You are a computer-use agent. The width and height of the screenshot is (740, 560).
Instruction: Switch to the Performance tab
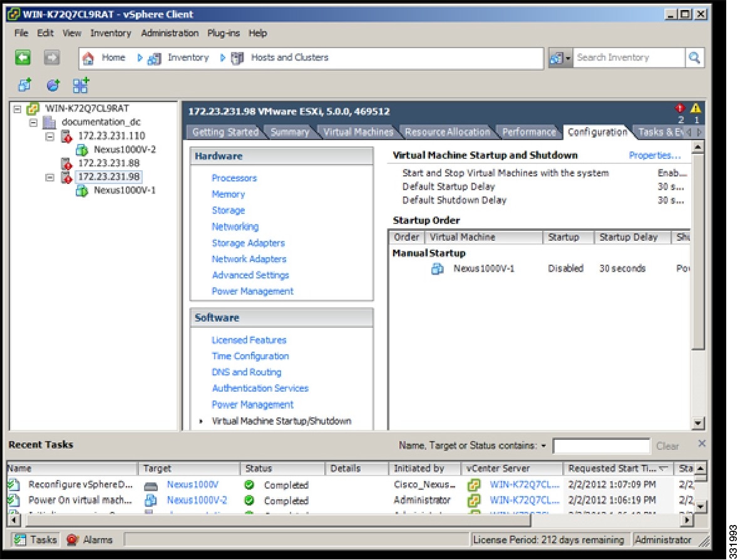click(529, 132)
